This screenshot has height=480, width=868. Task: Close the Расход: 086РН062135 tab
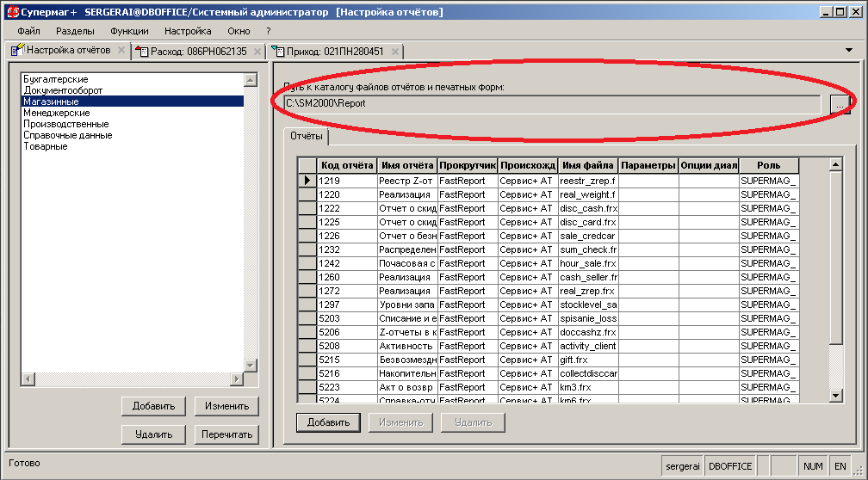[x=257, y=52]
